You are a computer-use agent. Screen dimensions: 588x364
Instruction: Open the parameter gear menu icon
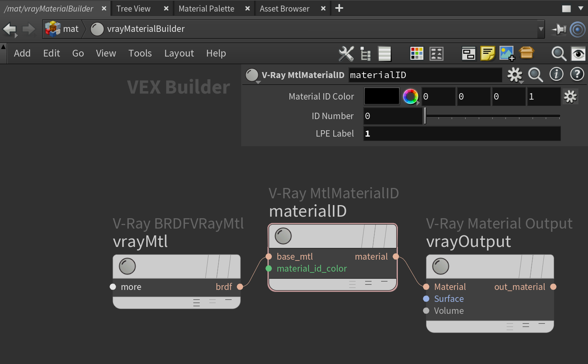point(515,74)
